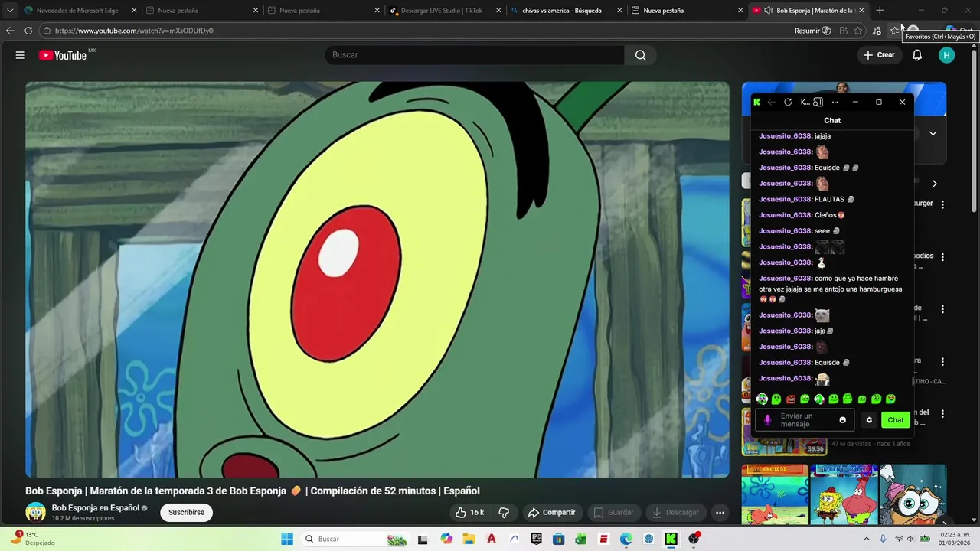Open Copilot from the taskbar
This screenshot has width=980, height=551.
(446, 539)
